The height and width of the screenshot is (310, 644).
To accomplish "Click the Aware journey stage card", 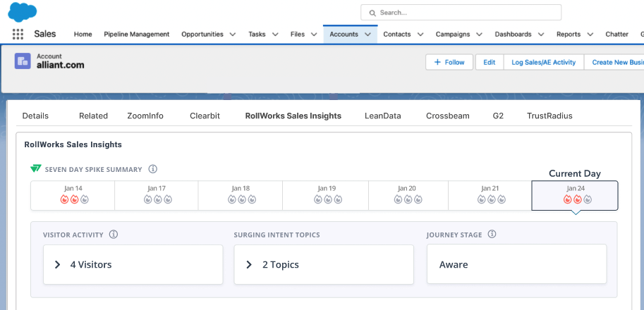I will (x=516, y=264).
